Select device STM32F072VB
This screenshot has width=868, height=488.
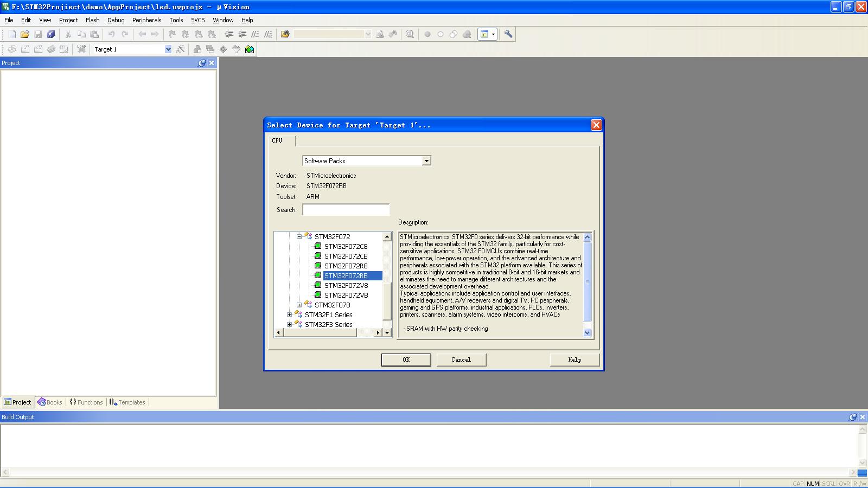pos(346,296)
